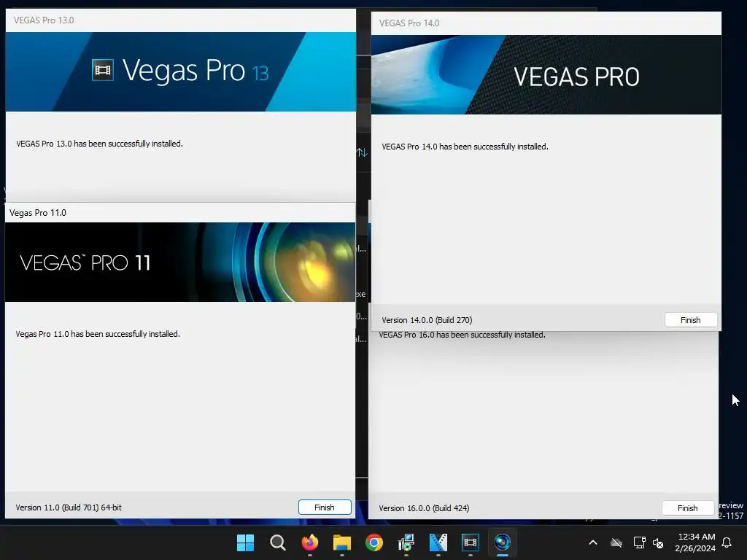Click the VEGAS Pro 13.0 window title
747x560 pixels.
coord(44,20)
